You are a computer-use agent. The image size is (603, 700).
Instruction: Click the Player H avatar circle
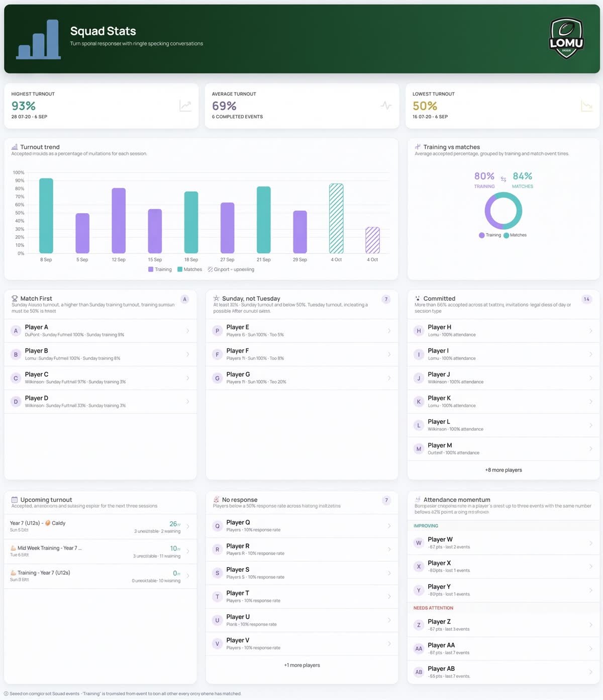click(x=419, y=331)
